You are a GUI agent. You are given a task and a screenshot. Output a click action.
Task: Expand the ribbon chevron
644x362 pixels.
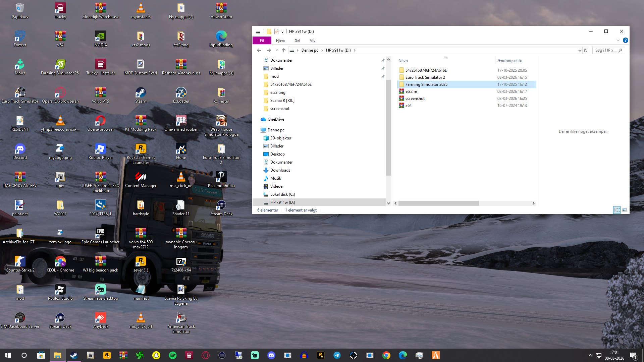tap(618, 40)
